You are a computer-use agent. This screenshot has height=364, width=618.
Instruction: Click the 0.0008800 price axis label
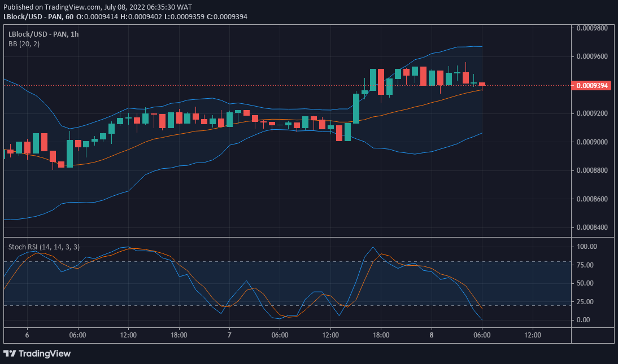point(592,170)
